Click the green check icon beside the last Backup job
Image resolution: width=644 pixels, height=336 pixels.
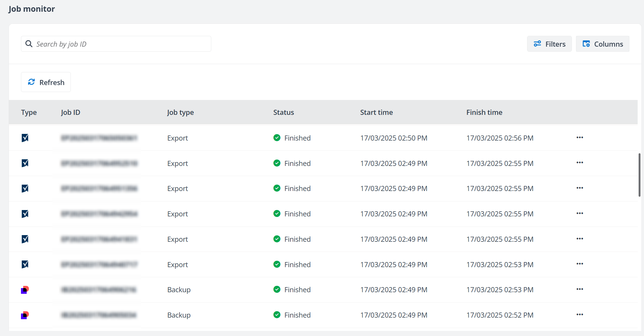click(x=277, y=315)
